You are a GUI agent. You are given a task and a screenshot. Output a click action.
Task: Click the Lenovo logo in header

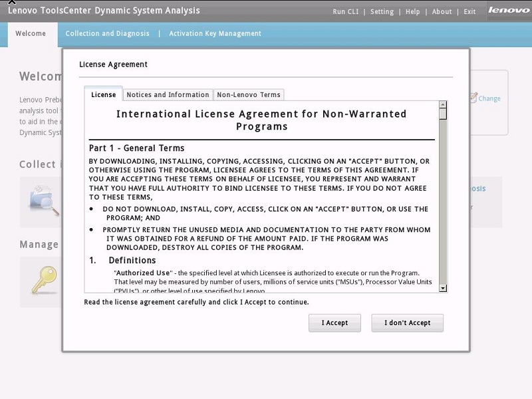[x=509, y=11]
